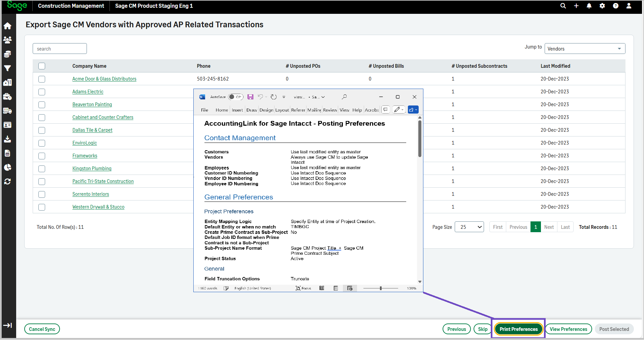Open the help question mark icon
Image resolution: width=644 pixels, height=340 pixels.
(x=615, y=6)
